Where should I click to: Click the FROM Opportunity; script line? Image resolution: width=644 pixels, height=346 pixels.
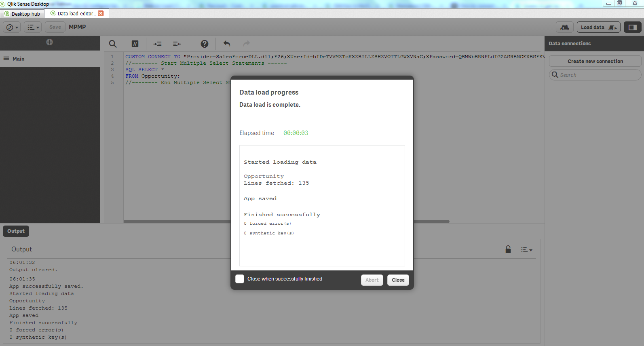click(x=152, y=76)
